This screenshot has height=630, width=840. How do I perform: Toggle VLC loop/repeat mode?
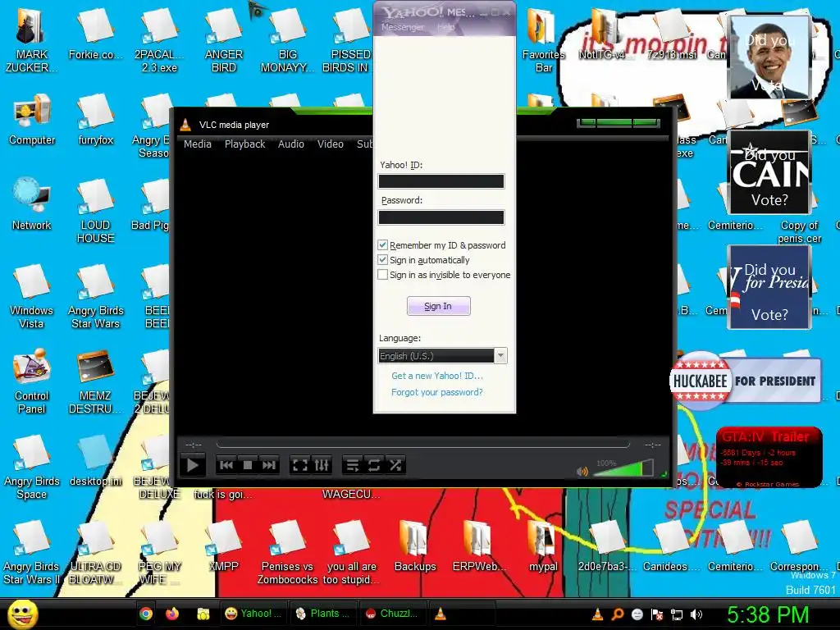tap(374, 465)
